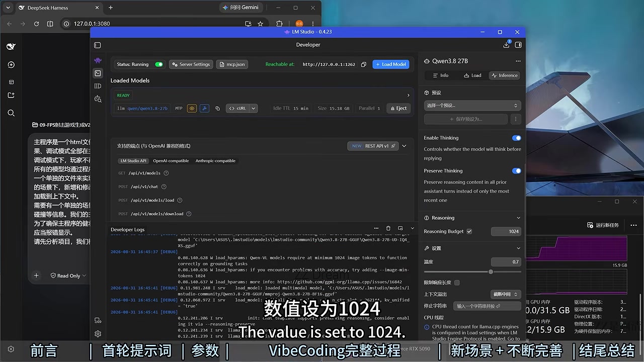644x362 pixels.
Task: Click the Load Model button
Action: point(391,64)
